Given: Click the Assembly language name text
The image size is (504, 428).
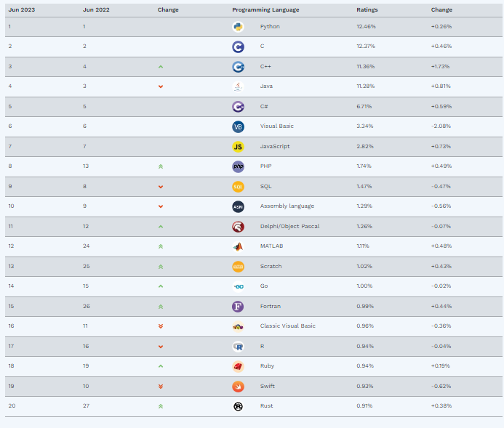Looking at the screenshot, I should click(287, 206).
